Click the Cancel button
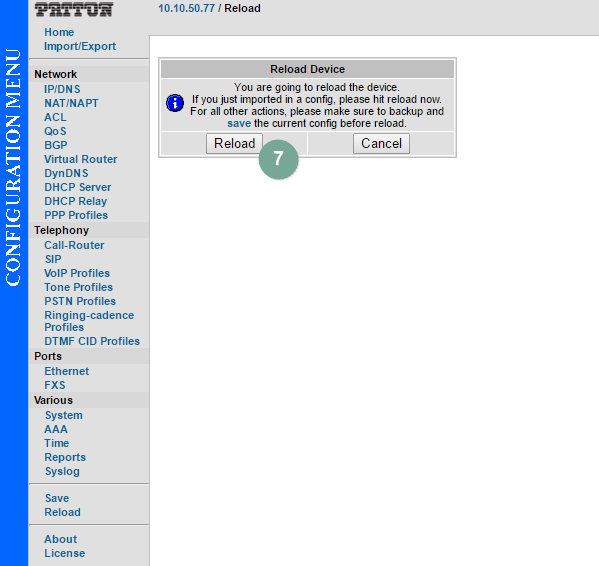Screen dimensions: 599x566 point(381,144)
